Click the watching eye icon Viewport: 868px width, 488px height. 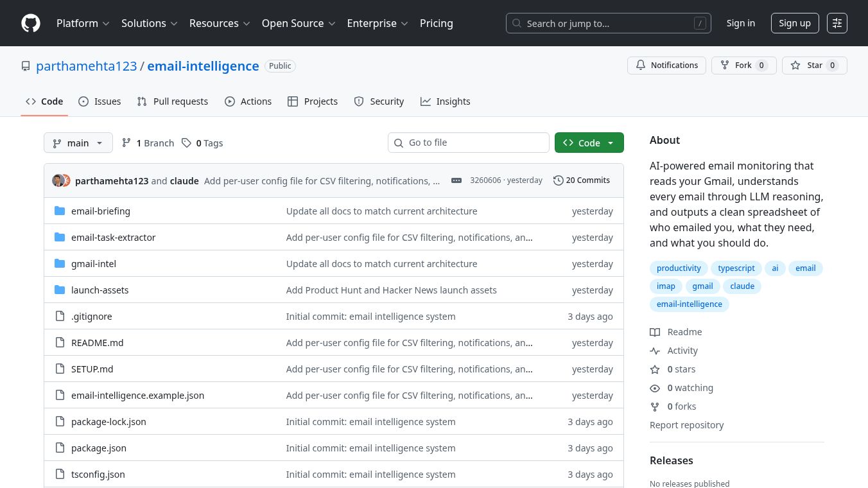pos(655,388)
